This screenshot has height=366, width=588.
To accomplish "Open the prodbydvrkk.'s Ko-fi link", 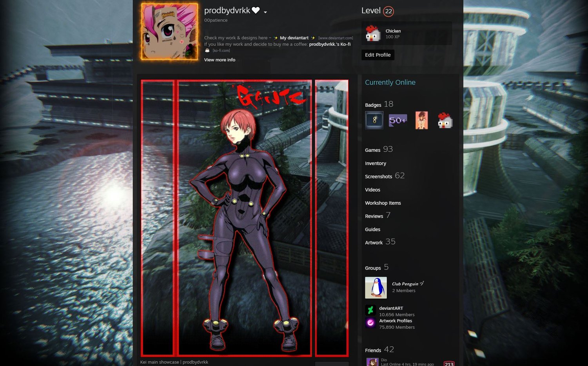I will click(x=330, y=44).
